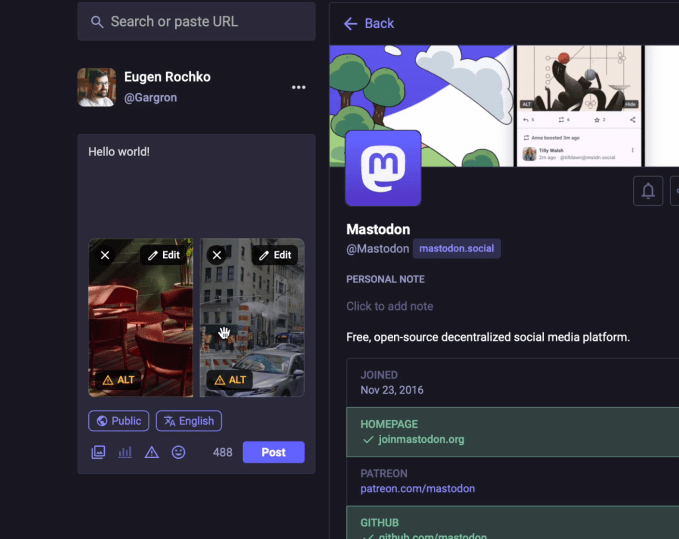Add ALT text to red chairs image
This screenshot has height=539, width=679.
118,380
